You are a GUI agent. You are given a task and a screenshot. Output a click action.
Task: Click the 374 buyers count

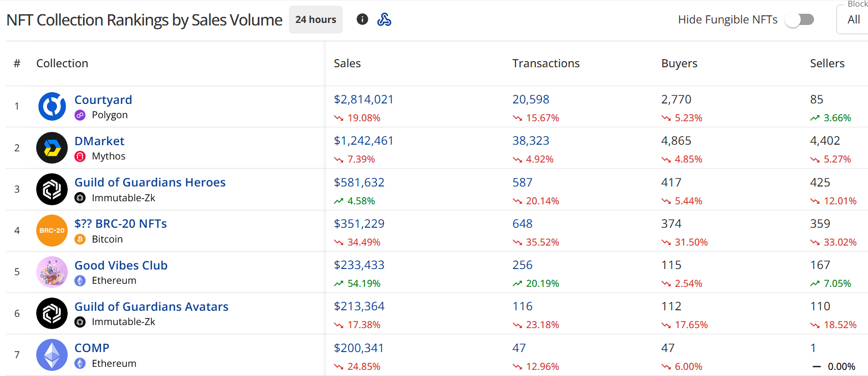click(671, 224)
